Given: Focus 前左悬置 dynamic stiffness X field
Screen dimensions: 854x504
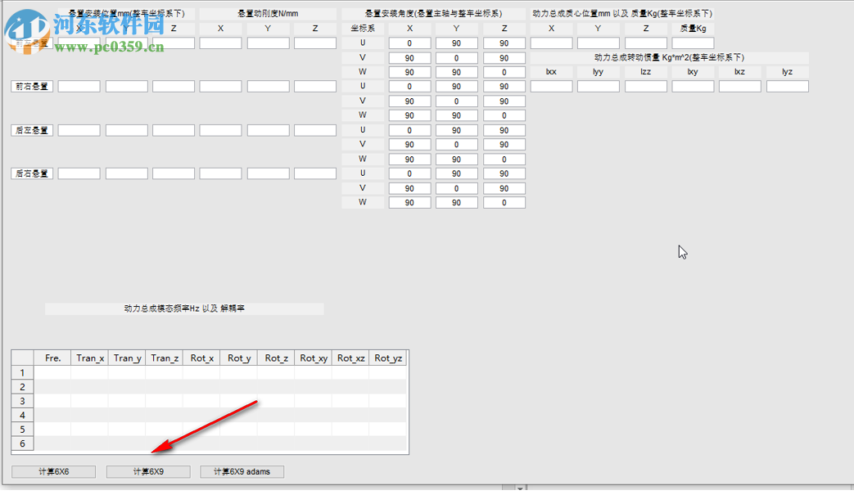Looking at the screenshot, I should pos(220,43).
